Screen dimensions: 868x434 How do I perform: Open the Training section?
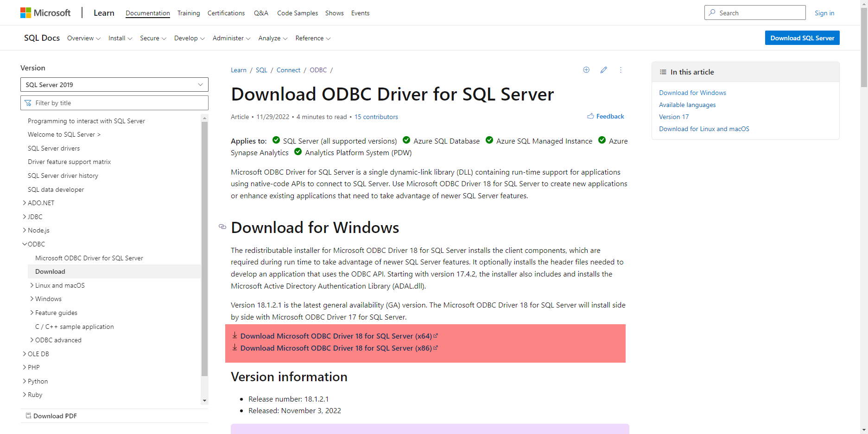click(x=189, y=13)
